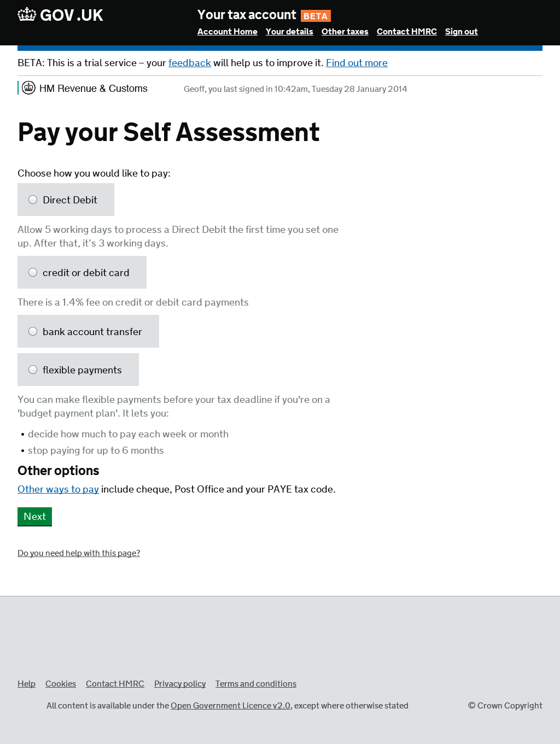Pick the flexible payments radio option
This screenshot has height=744, width=560.
(33, 370)
